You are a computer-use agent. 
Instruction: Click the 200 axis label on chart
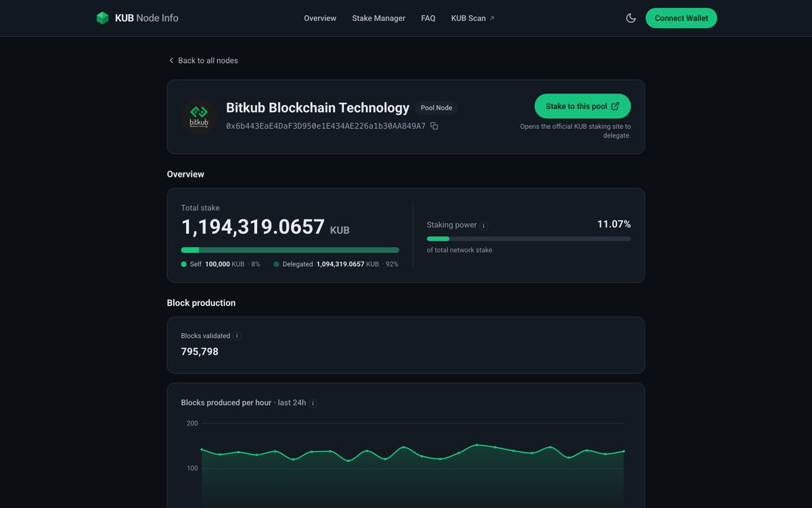click(x=192, y=423)
